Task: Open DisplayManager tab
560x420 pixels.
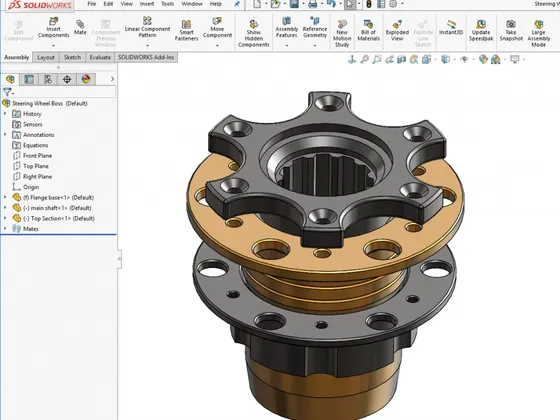Action: pos(86,79)
